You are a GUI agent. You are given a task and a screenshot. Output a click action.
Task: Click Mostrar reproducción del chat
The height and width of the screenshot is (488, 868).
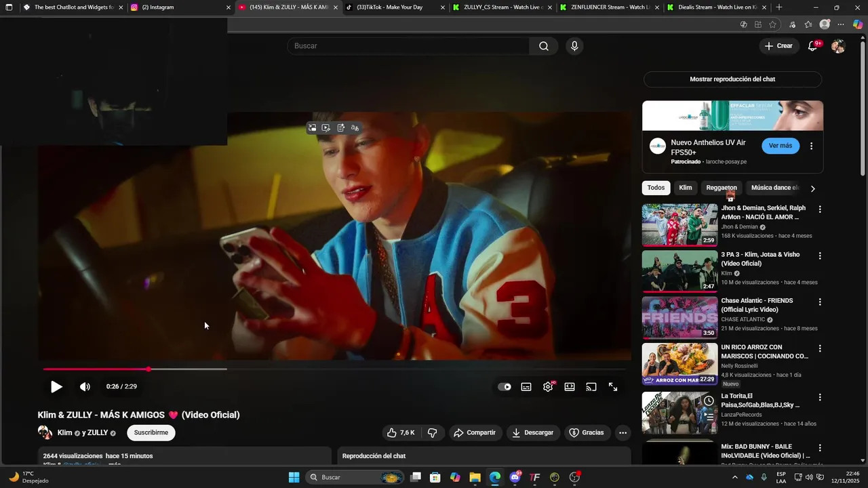[732, 79]
